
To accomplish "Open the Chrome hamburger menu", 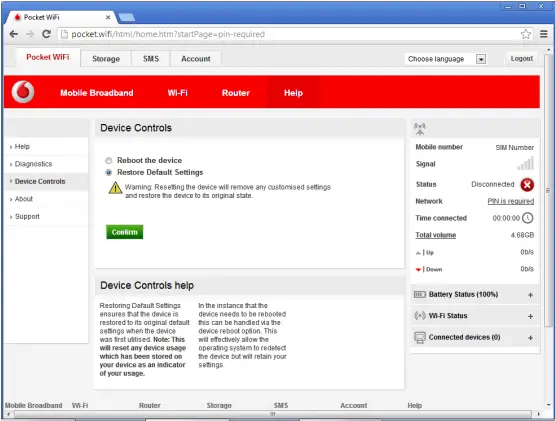I will point(544,34).
